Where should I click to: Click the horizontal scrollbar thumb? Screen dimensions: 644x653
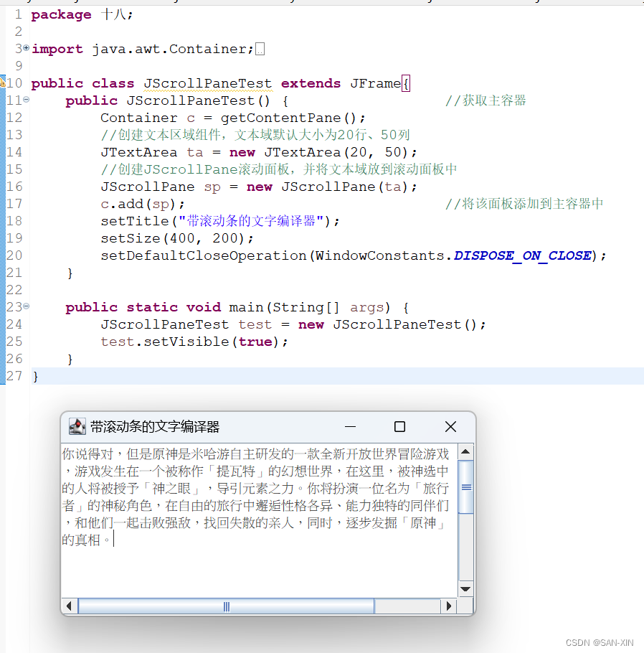(x=226, y=605)
